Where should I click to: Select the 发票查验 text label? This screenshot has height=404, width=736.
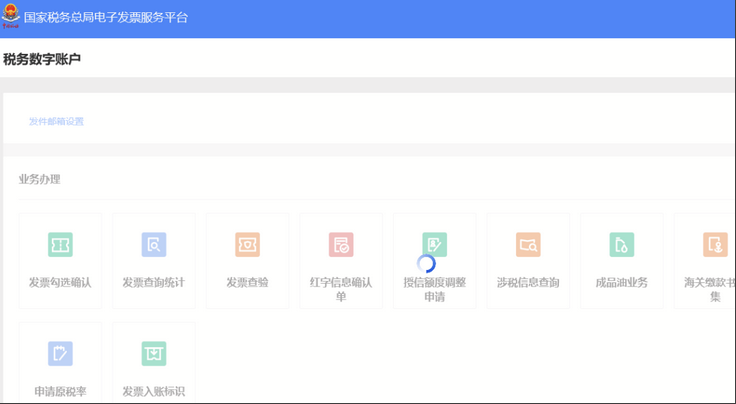pos(247,283)
